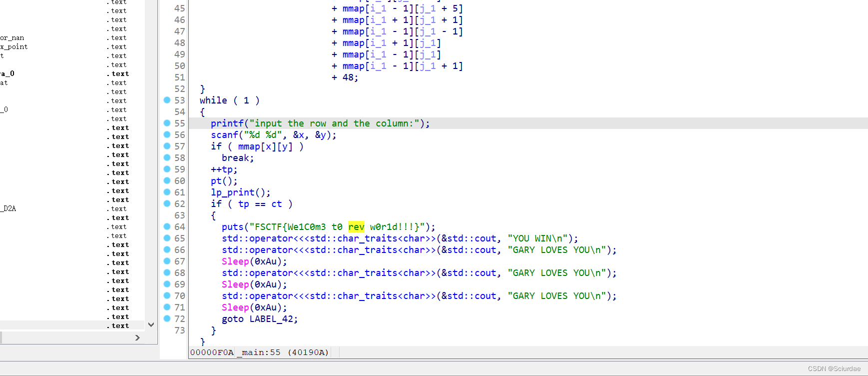The height and width of the screenshot is (376, 868).
Task: Click breakpoint dot on goto line 72
Action: coord(167,318)
